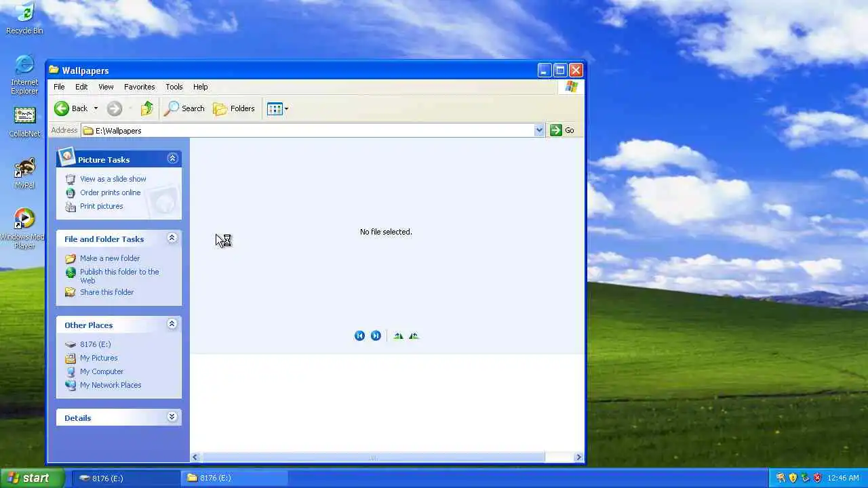The width and height of the screenshot is (868, 488).
Task: Click the My Computer icon in sidebar
Action: pos(71,371)
